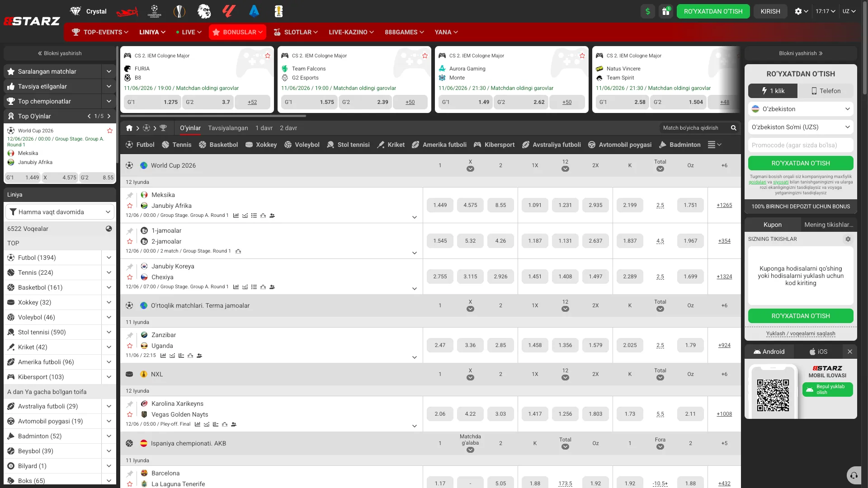Open +1265 more markets link

tap(724, 205)
